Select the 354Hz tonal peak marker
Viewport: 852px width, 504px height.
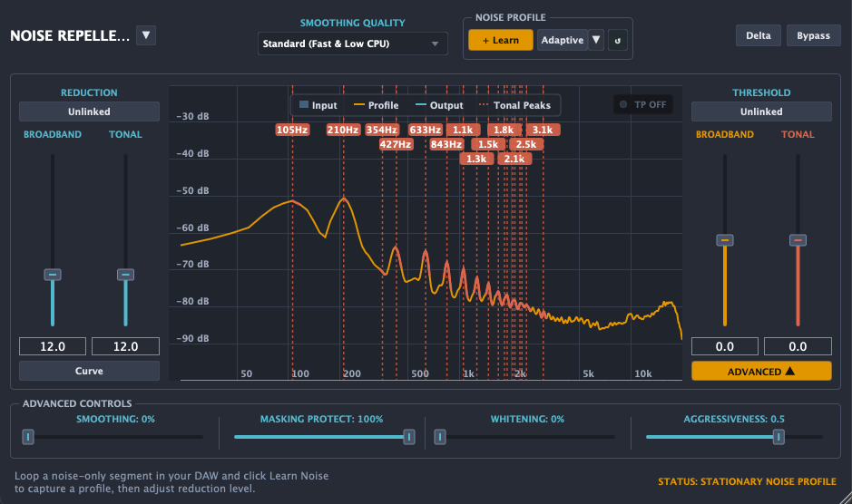(x=381, y=130)
